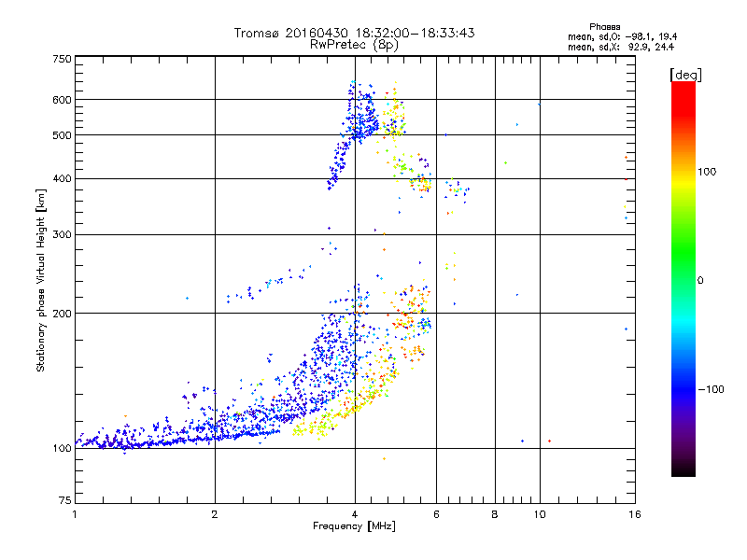Click the 'Phases' header text

click(x=604, y=27)
